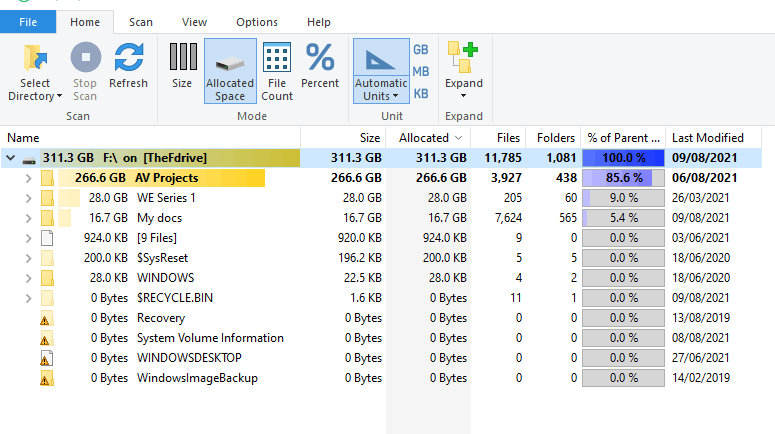The height and width of the screenshot is (434, 775).
Task: Click Allocated column sort arrow
Action: 459,138
